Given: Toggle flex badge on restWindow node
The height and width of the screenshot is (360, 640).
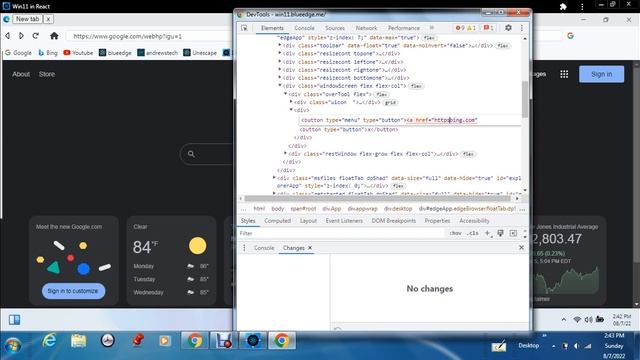Looking at the screenshot, I should point(468,154).
